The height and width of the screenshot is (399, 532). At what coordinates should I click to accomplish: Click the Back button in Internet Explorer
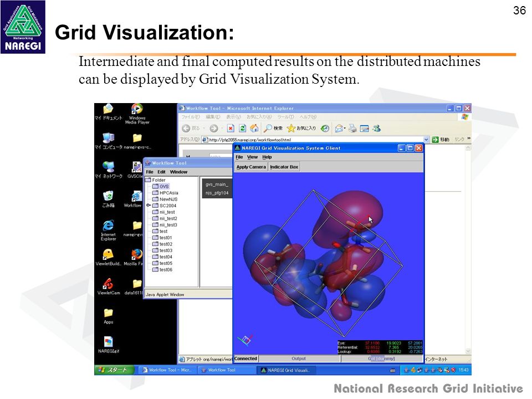click(191, 128)
